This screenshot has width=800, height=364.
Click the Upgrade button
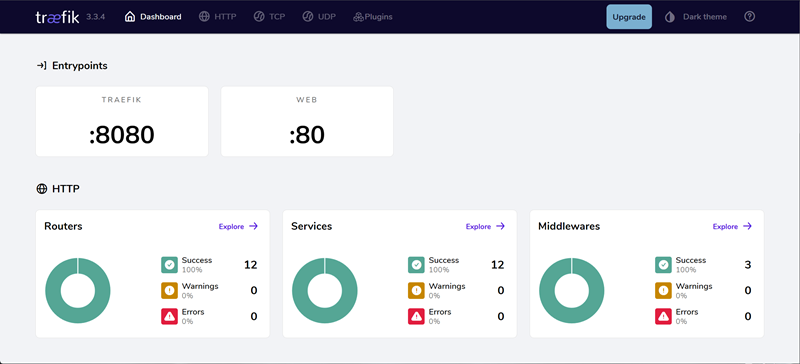pos(629,17)
